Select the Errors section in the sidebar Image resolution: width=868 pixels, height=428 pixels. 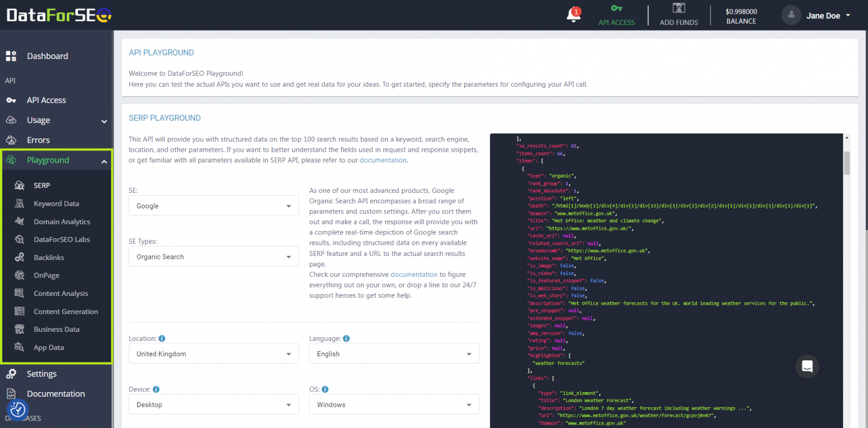click(x=39, y=140)
